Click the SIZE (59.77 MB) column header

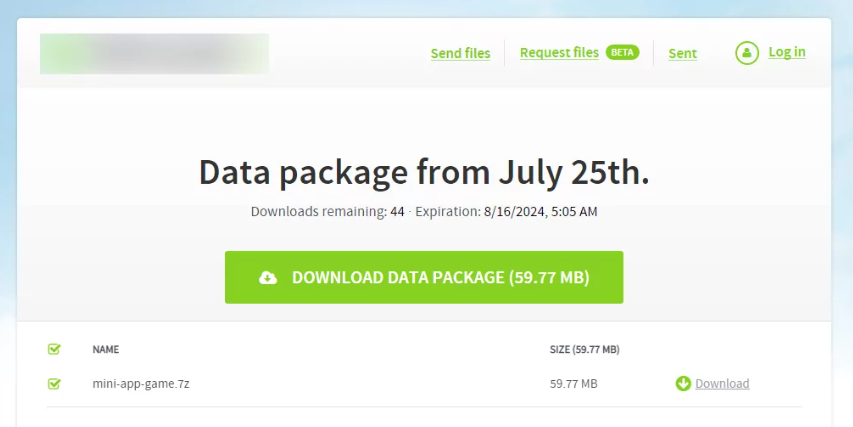(x=584, y=349)
